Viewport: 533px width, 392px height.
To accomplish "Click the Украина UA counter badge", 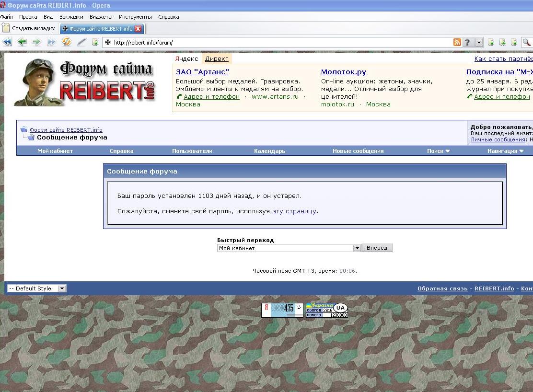I will pyautogui.click(x=327, y=310).
